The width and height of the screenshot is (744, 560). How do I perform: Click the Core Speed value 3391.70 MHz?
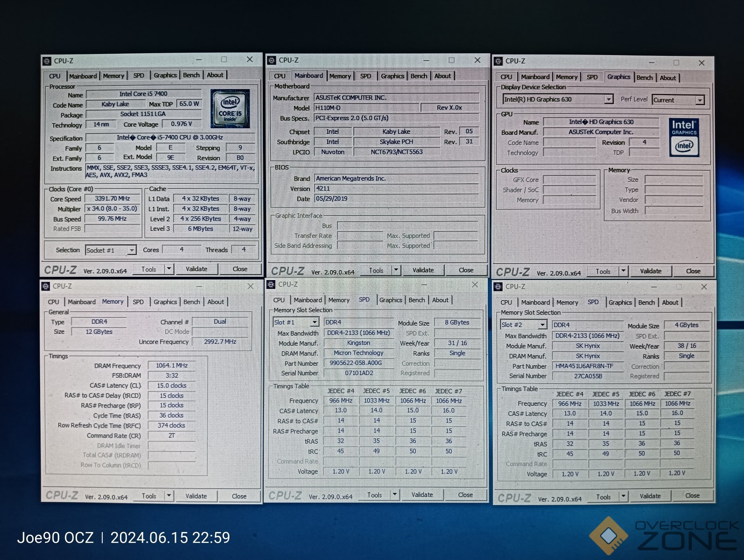pos(112,198)
